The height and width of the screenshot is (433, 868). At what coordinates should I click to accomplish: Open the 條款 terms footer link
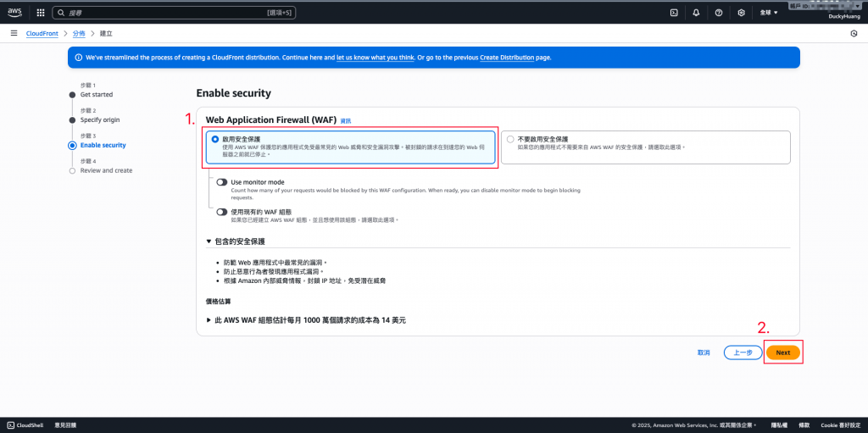(804, 425)
